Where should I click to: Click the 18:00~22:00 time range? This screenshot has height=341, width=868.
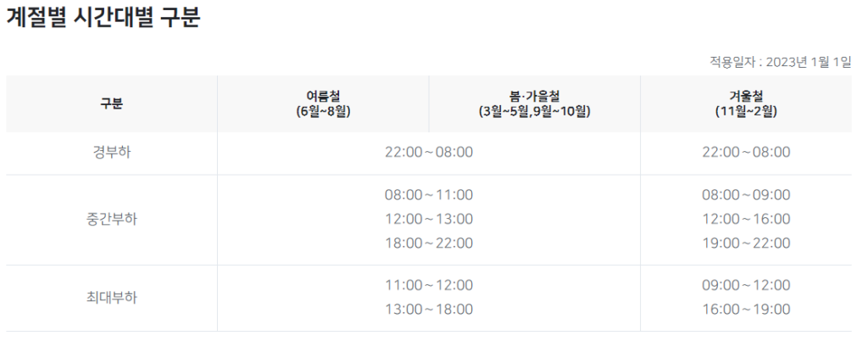coord(429,244)
